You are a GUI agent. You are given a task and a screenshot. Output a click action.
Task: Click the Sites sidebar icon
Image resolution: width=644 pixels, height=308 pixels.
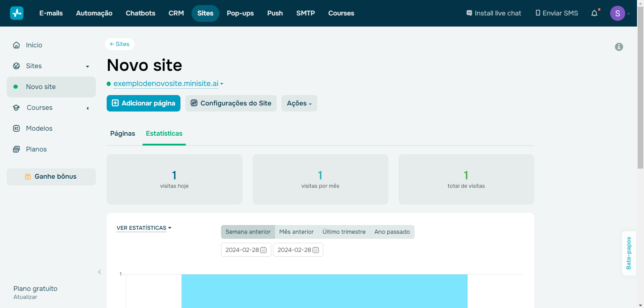16,66
